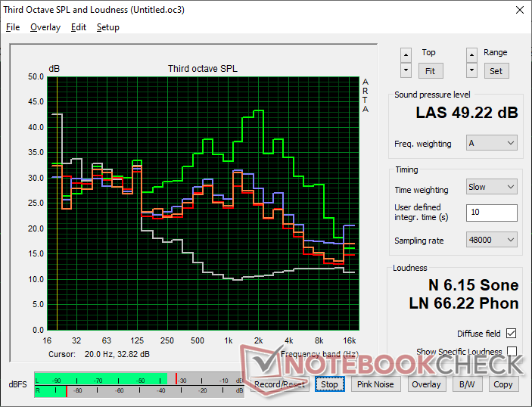The width and height of the screenshot is (532, 407).
Task: Click the Range up arrow stepper
Action: pyautogui.click(x=472, y=54)
